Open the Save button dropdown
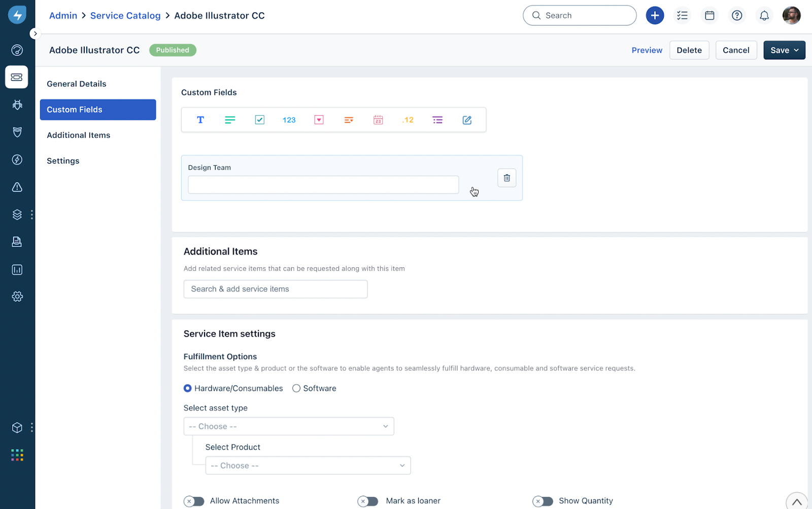The image size is (812, 509). (x=784, y=50)
